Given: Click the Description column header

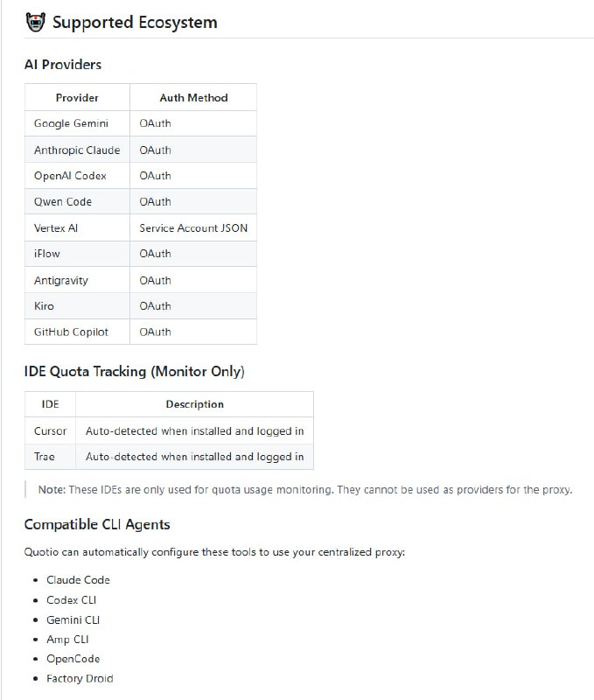Looking at the screenshot, I should (194, 404).
